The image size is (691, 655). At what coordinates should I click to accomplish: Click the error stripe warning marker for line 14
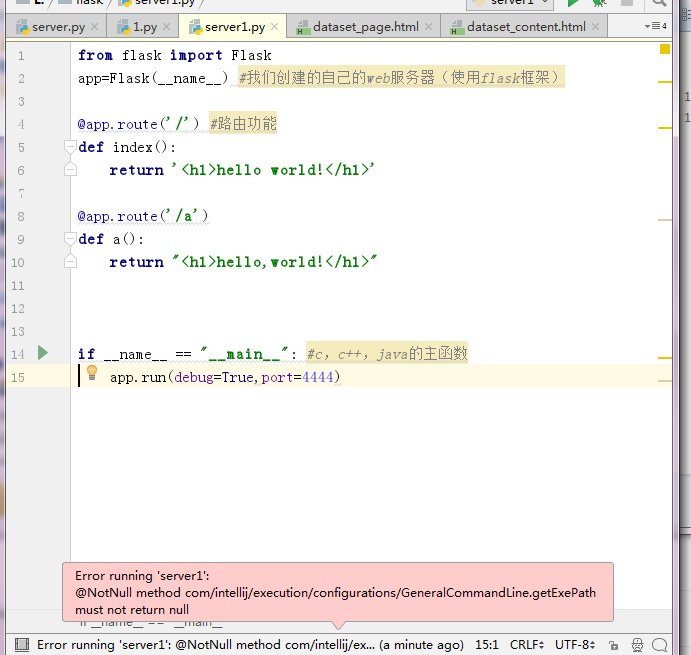coord(665,358)
